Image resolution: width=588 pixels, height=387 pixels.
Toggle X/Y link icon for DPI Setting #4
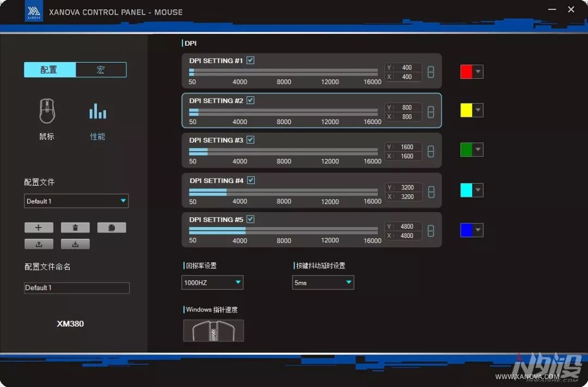[x=431, y=192]
